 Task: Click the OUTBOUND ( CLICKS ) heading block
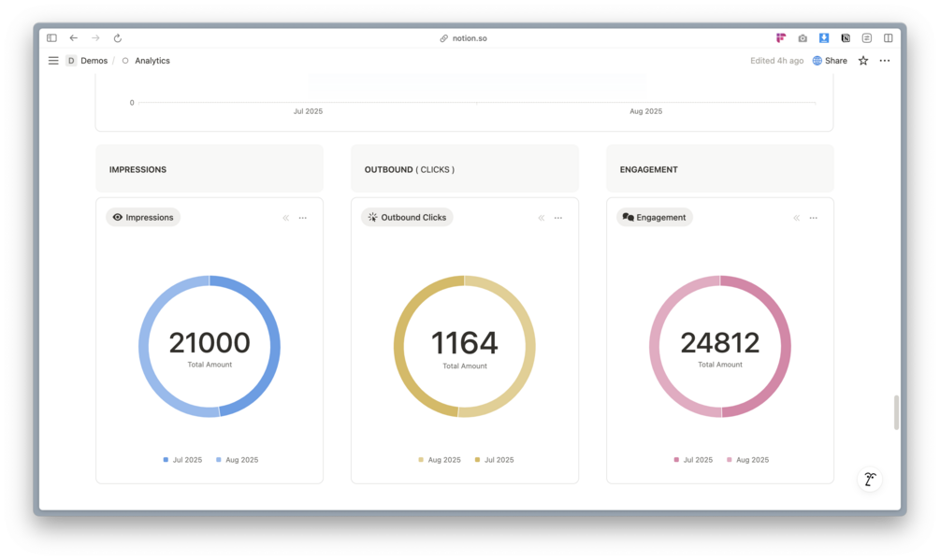tap(465, 169)
